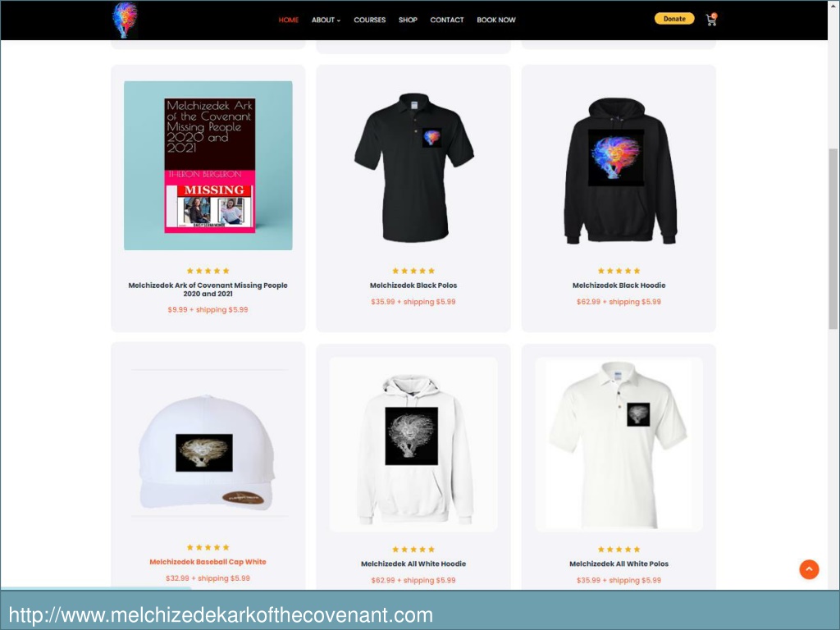Open the CONTACT menu link
Viewport: 840px width, 630px height.
point(447,20)
